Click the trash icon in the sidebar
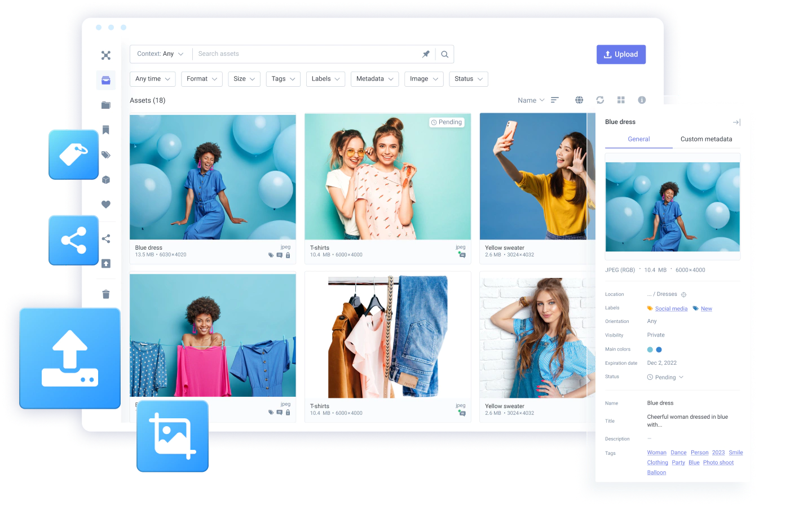812x509 pixels. pos(106,294)
